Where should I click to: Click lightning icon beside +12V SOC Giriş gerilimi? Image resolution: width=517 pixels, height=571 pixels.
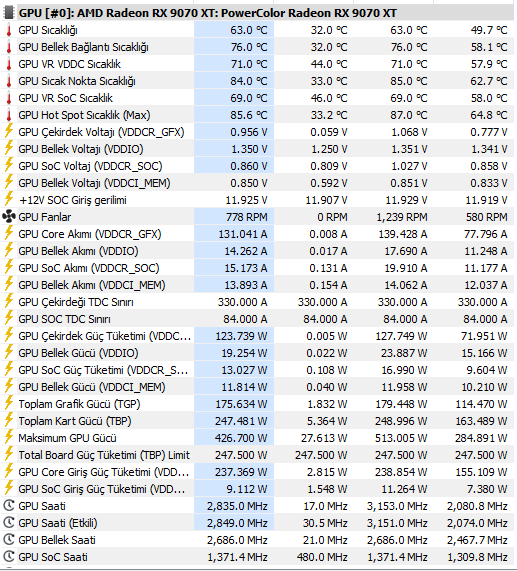[9, 199]
